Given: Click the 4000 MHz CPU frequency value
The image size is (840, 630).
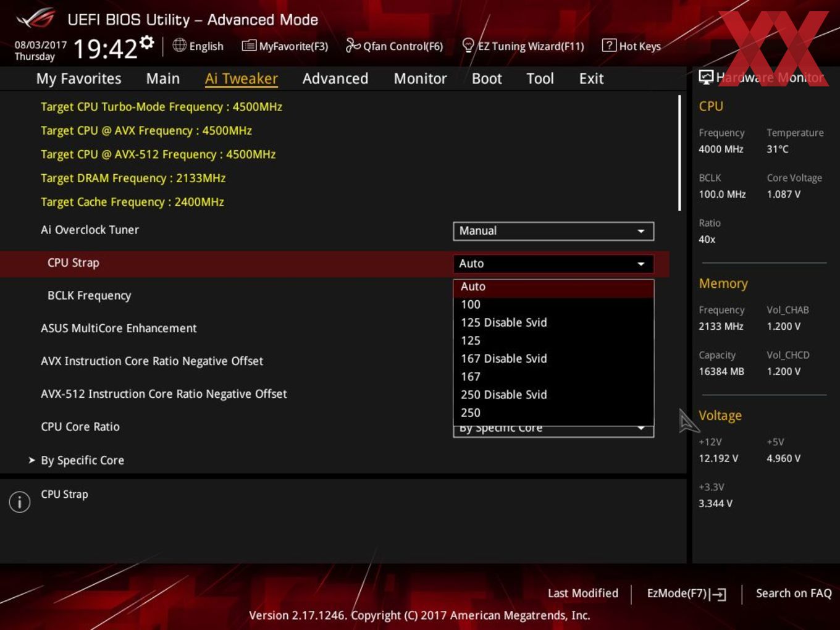Looking at the screenshot, I should 721,149.
